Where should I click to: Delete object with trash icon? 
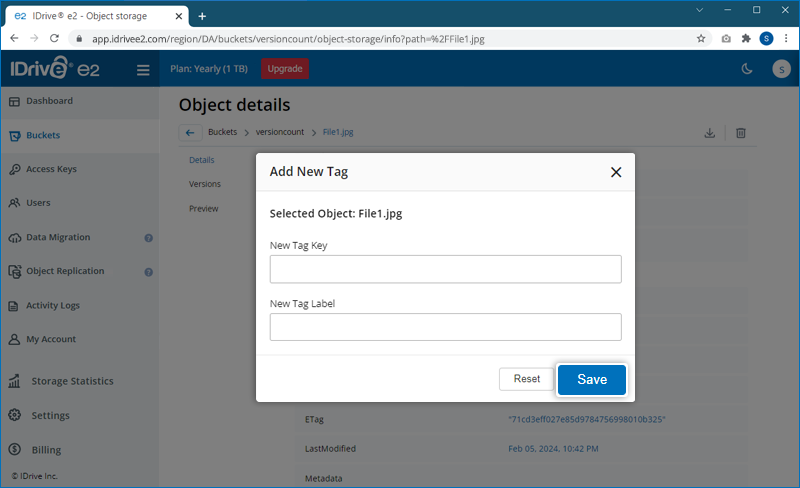click(741, 133)
